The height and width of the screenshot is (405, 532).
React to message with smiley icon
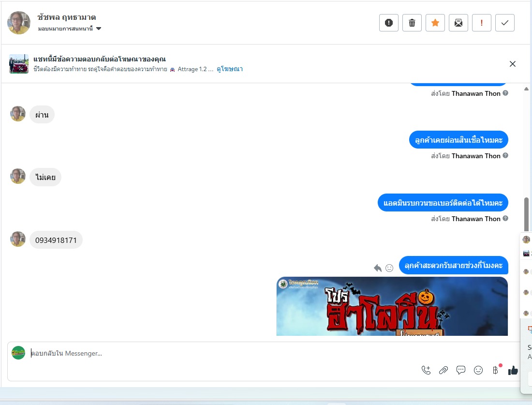pos(389,268)
